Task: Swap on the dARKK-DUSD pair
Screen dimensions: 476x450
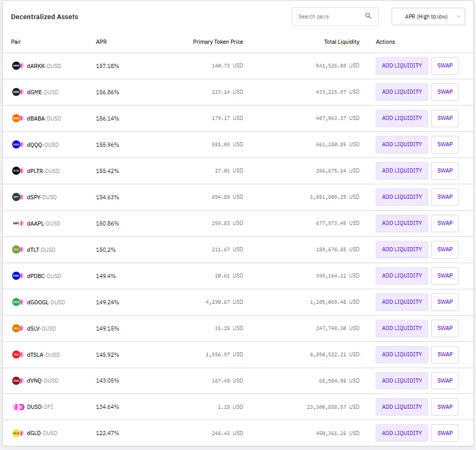Action: tap(445, 65)
